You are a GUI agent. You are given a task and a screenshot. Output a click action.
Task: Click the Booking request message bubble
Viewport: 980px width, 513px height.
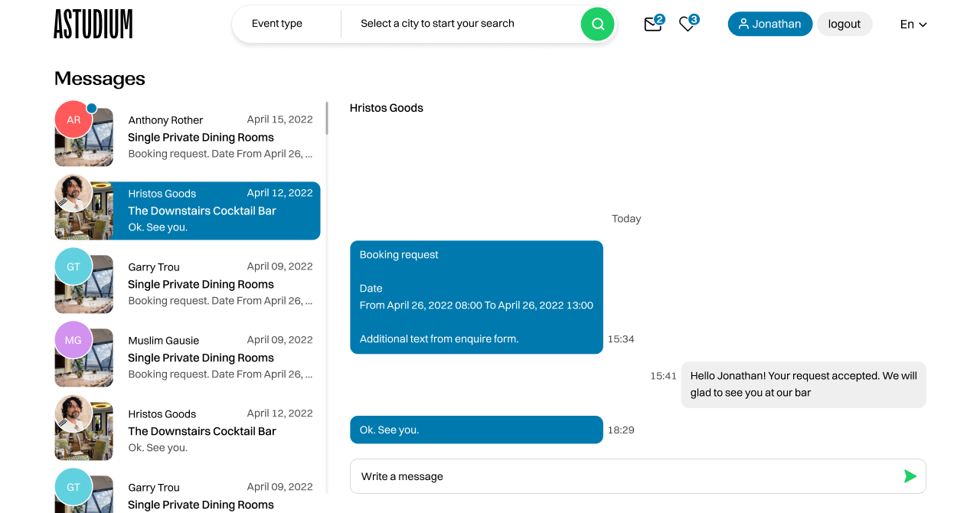point(476,297)
